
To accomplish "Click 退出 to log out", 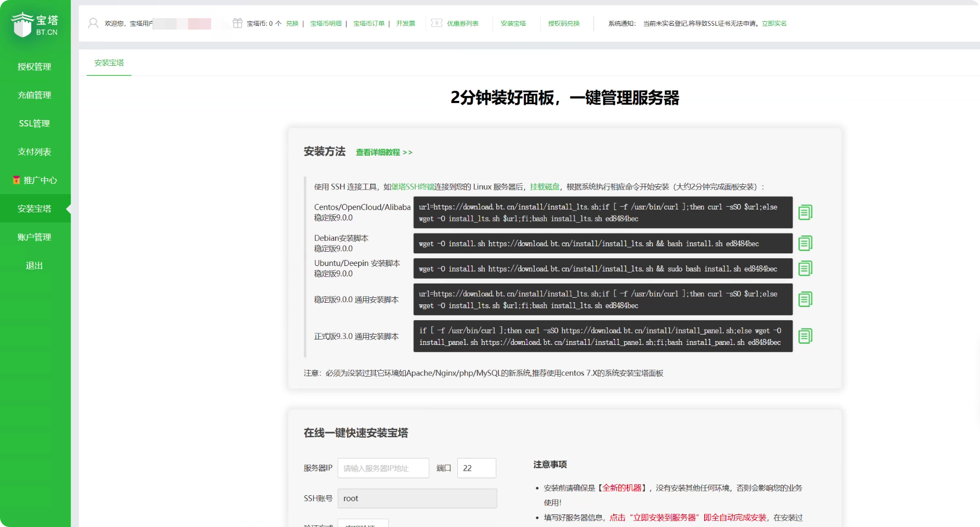I will 35,265.
